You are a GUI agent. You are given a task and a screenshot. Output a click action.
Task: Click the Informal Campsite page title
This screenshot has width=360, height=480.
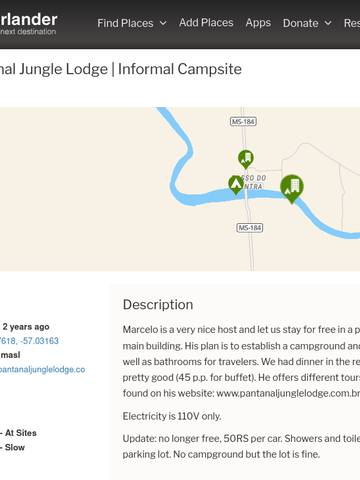click(x=180, y=69)
